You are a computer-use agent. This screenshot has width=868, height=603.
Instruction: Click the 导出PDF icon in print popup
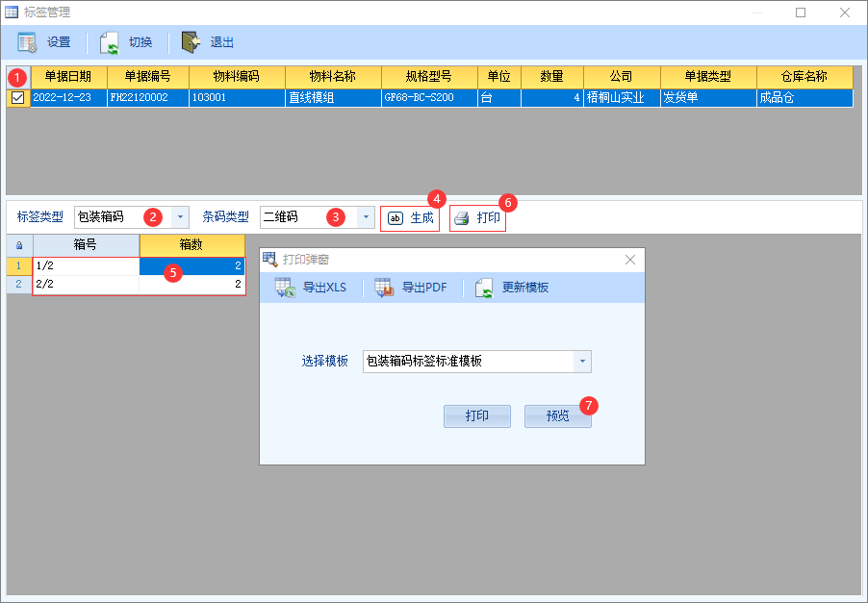[x=384, y=288]
